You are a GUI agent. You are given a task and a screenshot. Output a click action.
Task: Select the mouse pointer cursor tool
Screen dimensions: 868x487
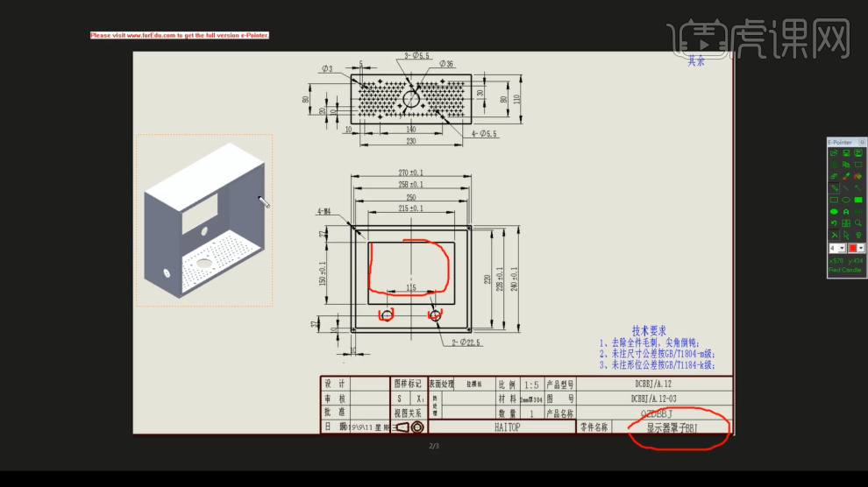click(846, 235)
